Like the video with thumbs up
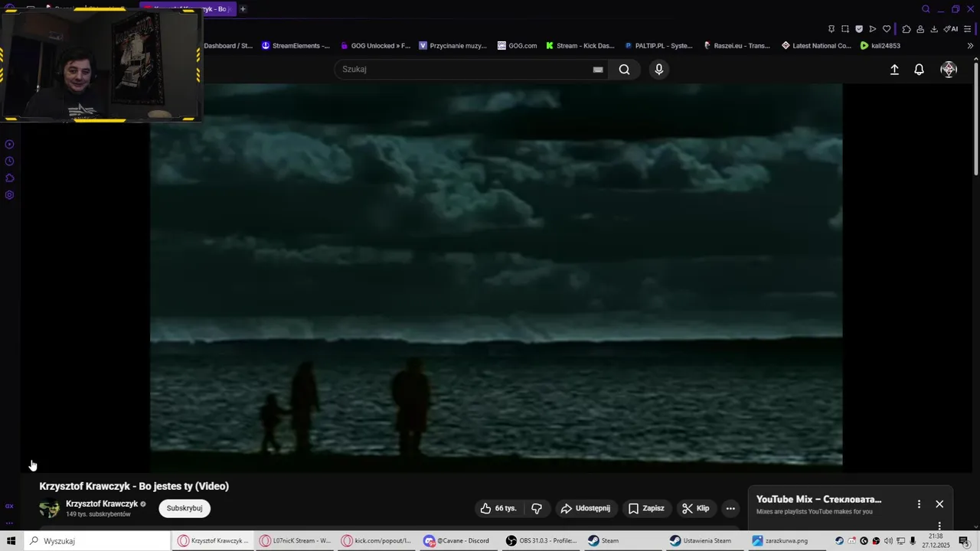Image resolution: width=980 pixels, height=551 pixels. 498,508
